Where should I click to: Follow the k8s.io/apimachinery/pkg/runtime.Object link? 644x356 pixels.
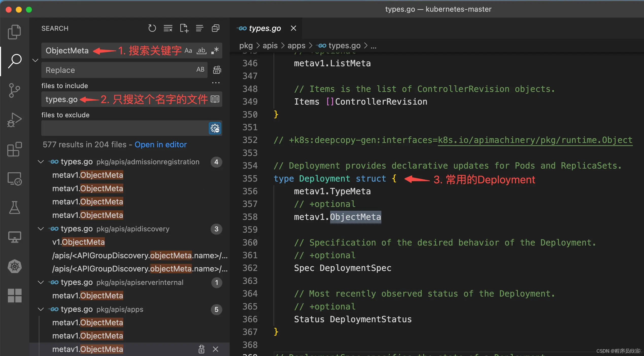[x=535, y=140]
